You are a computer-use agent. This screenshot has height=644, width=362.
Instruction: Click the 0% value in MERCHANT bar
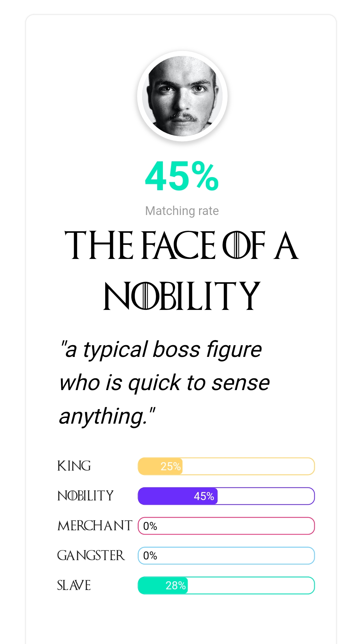tap(150, 526)
